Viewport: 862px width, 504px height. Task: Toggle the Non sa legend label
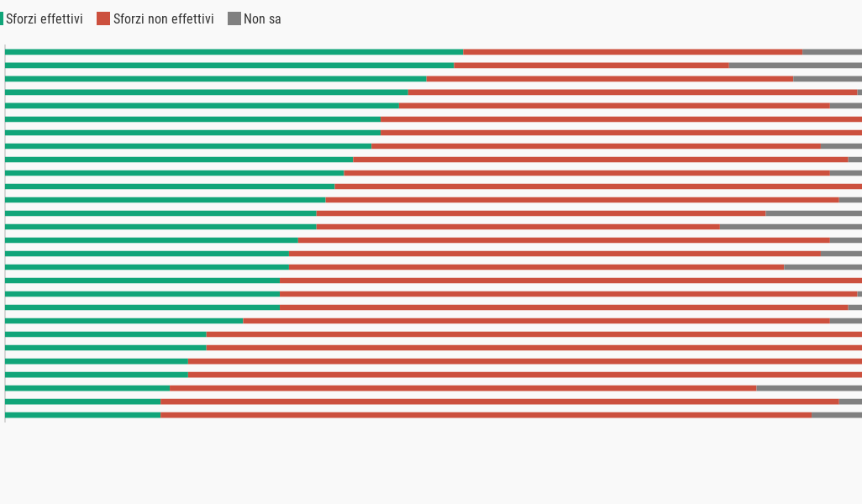click(x=262, y=18)
